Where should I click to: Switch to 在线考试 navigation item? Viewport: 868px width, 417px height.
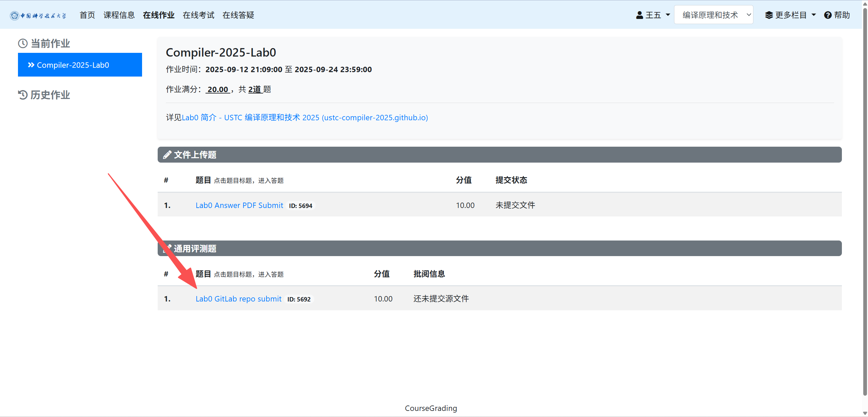point(198,15)
